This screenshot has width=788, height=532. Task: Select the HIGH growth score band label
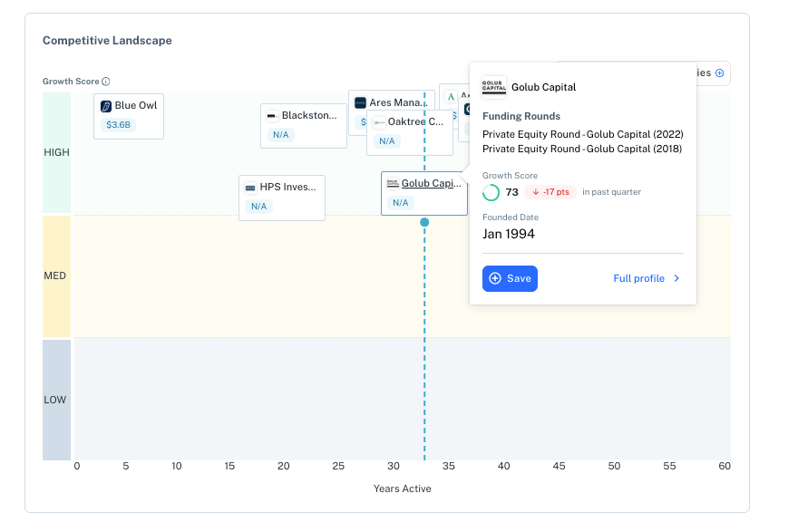[57, 153]
